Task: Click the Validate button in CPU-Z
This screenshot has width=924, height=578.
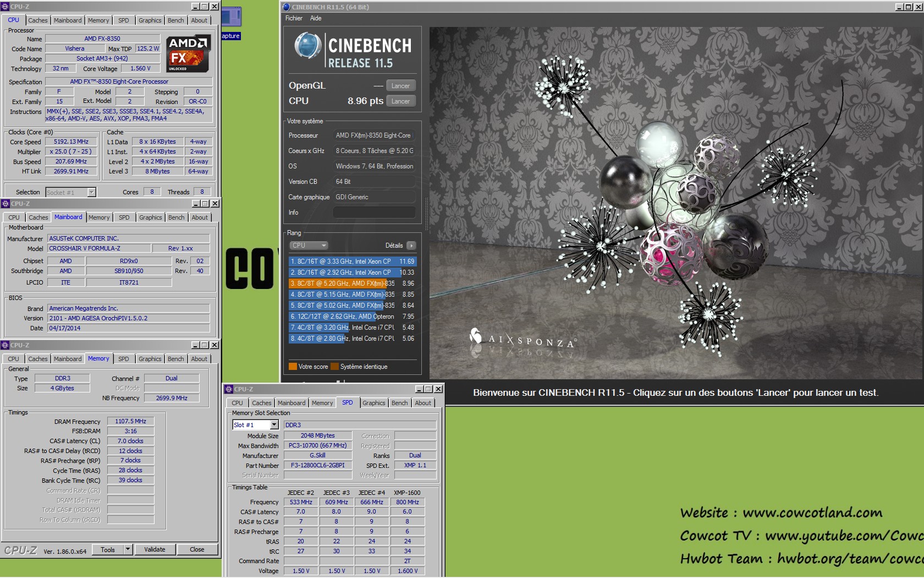Action: [155, 549]
